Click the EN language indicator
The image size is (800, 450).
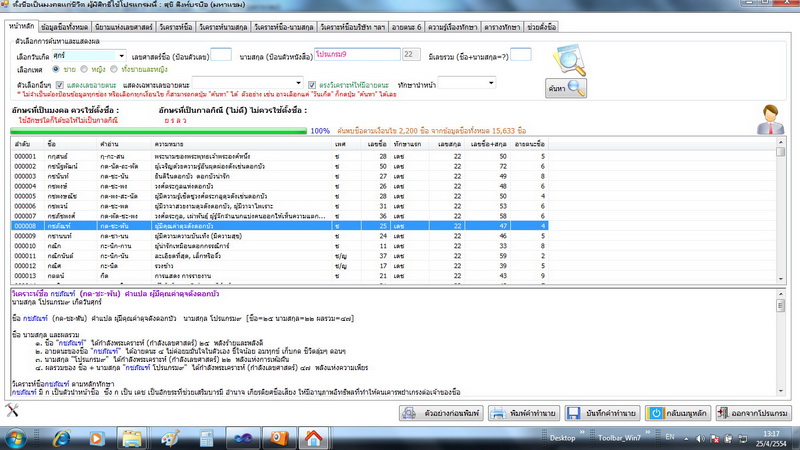tap(670, 437)
